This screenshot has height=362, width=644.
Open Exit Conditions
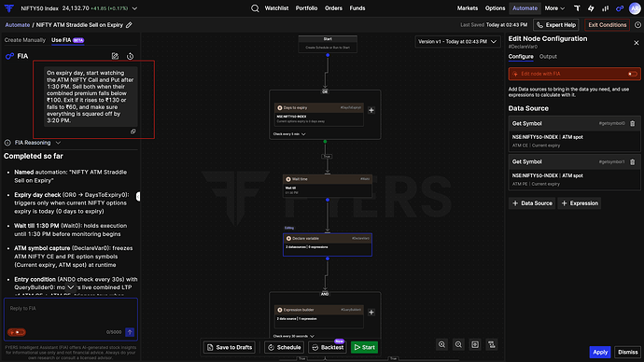click(607, 25)
